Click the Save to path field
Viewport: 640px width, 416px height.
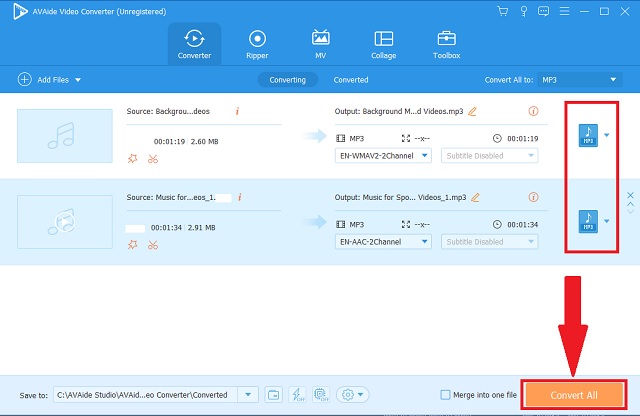(x=145, y=395)
